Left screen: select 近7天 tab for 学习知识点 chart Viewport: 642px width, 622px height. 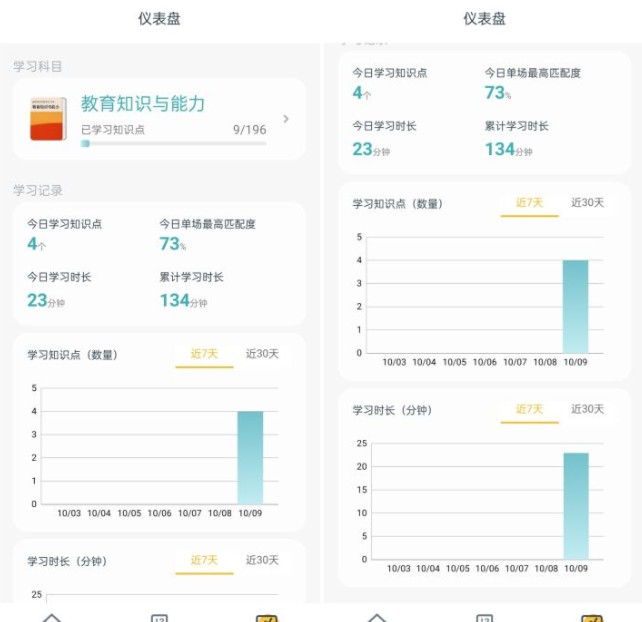pos(204,355)
